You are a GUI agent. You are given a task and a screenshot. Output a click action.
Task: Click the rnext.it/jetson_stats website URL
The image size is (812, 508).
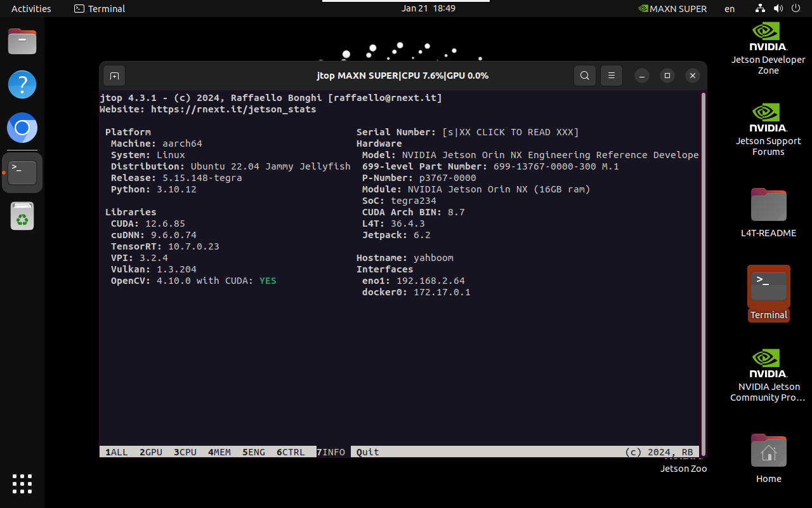click(233, 109)
